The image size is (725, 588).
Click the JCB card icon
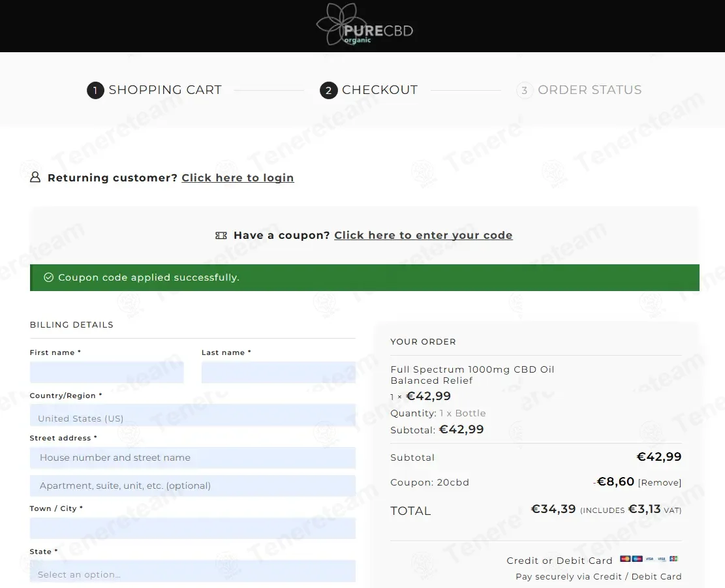pos(673,559)
